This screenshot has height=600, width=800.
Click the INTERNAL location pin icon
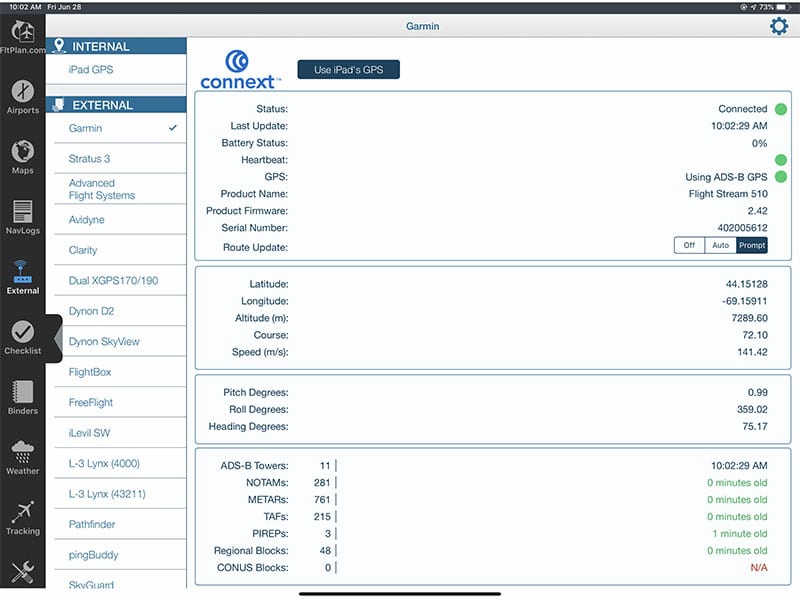(59, 46)
